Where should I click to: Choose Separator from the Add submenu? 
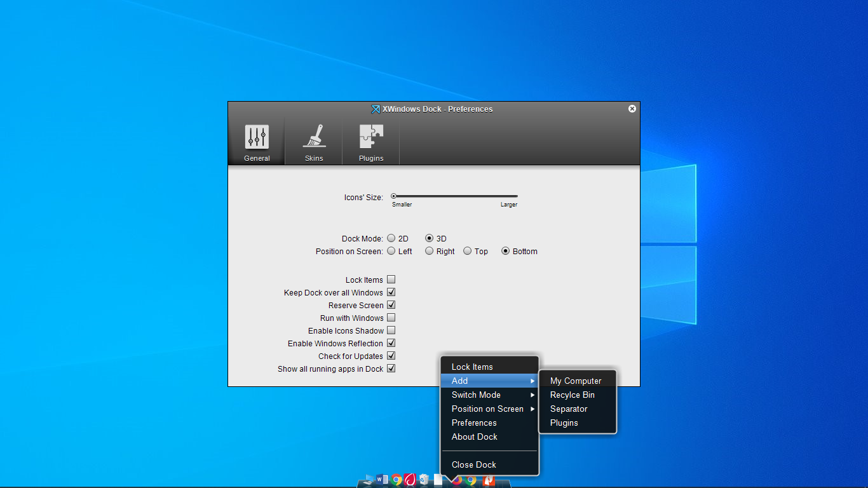568,409
